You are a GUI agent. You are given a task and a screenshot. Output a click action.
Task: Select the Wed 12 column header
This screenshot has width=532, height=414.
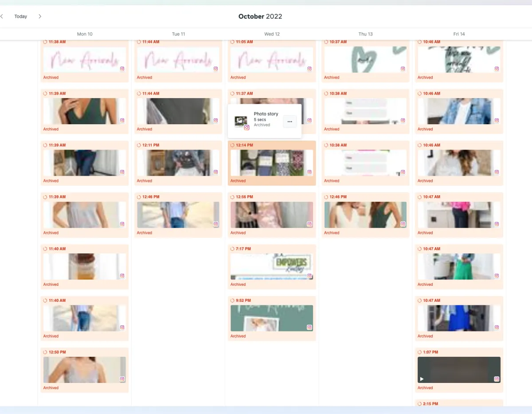(272, 34)
